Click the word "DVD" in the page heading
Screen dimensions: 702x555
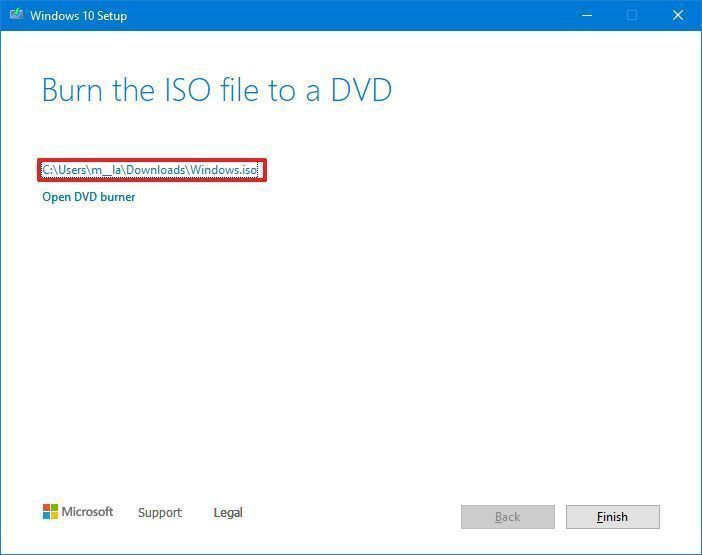(x=361, y=90)
